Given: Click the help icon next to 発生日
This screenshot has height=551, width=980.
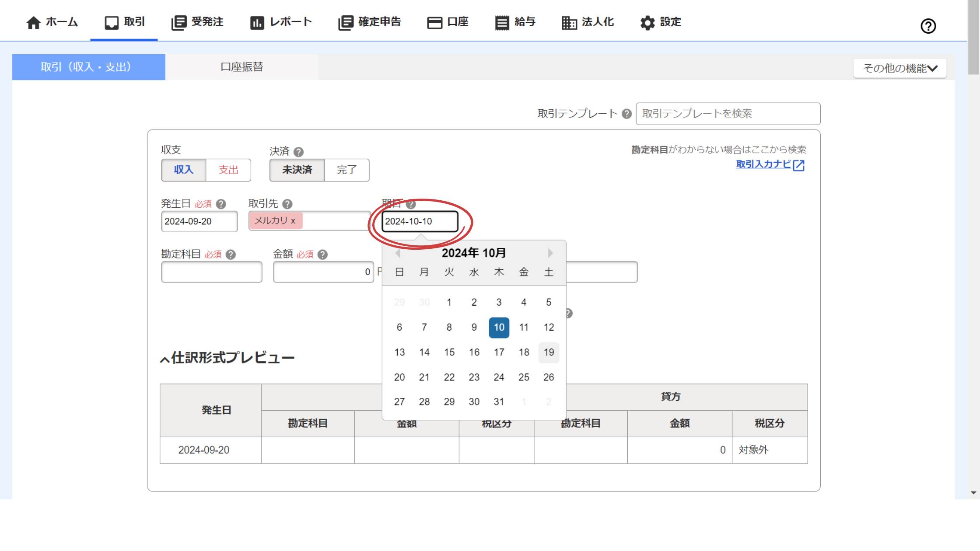Looking at the screenshot, I should [221, 204].
